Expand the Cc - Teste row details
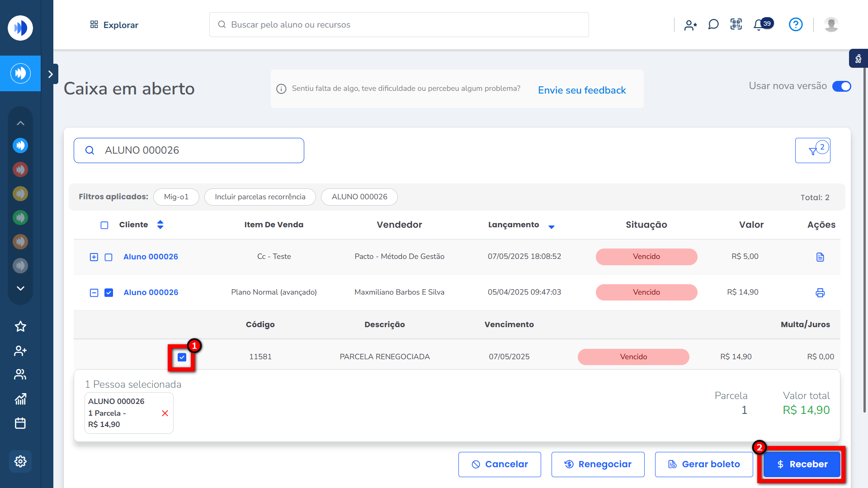The height and width of the screenshot is (488, 868). [x=94, y=257]
